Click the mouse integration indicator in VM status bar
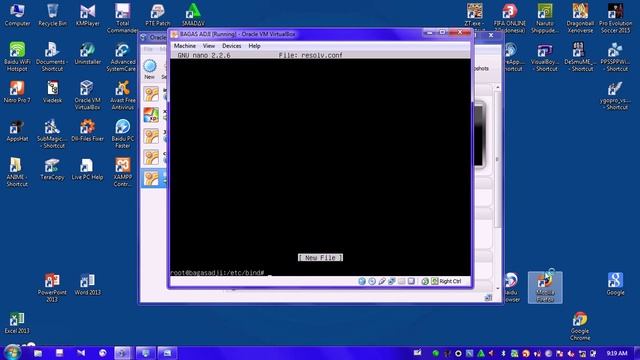 [x=425, y=281]
